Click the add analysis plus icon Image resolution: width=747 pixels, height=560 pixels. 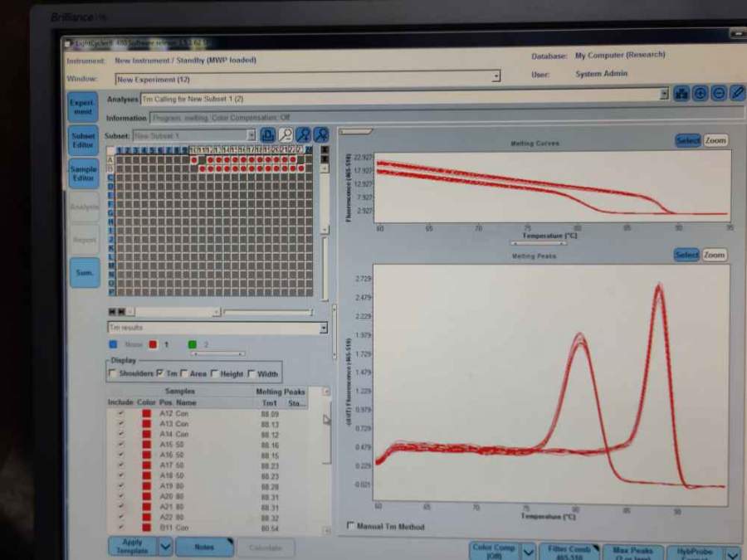[x=700, y=93]
